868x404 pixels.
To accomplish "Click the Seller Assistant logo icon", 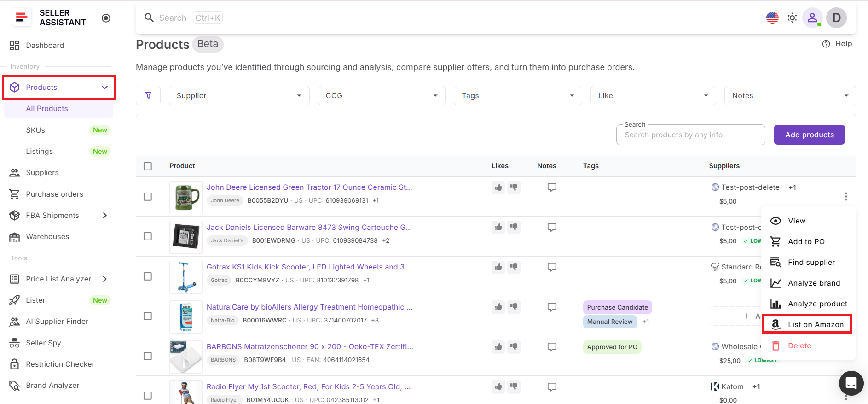I will [x=21, y=18].
